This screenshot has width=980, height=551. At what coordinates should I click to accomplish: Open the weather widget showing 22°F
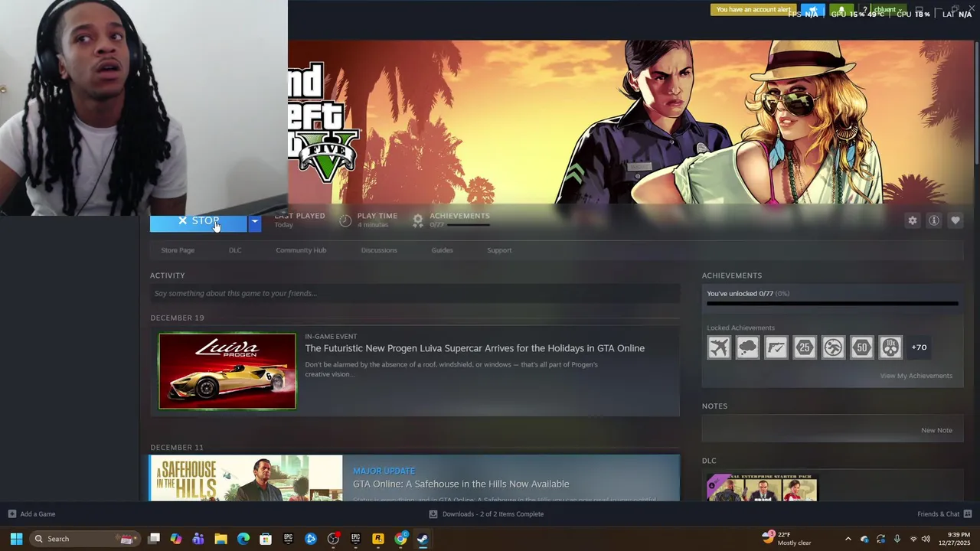click(786, 539)
